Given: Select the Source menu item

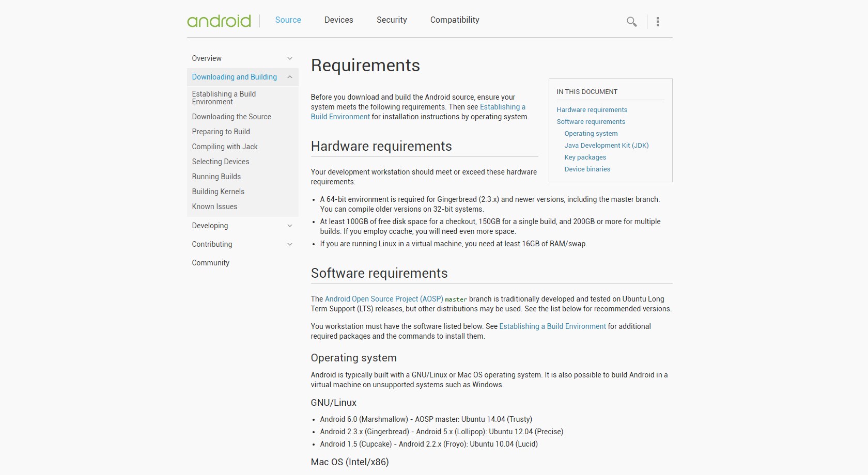Looking at the screenshot, I should point(288,20).
